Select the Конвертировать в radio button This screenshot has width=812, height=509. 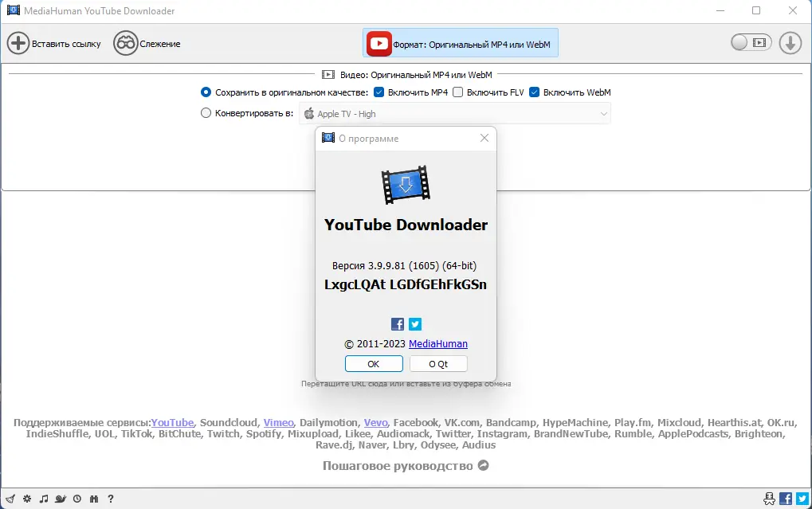(206, 112)
